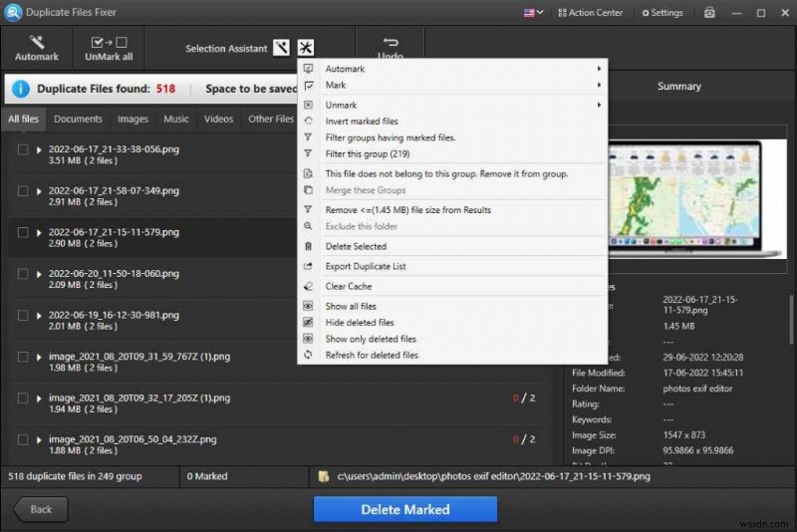This screenshot has height=532, width=797.
Task: Choose Invert marked files
Action: [x=452, y=121]
